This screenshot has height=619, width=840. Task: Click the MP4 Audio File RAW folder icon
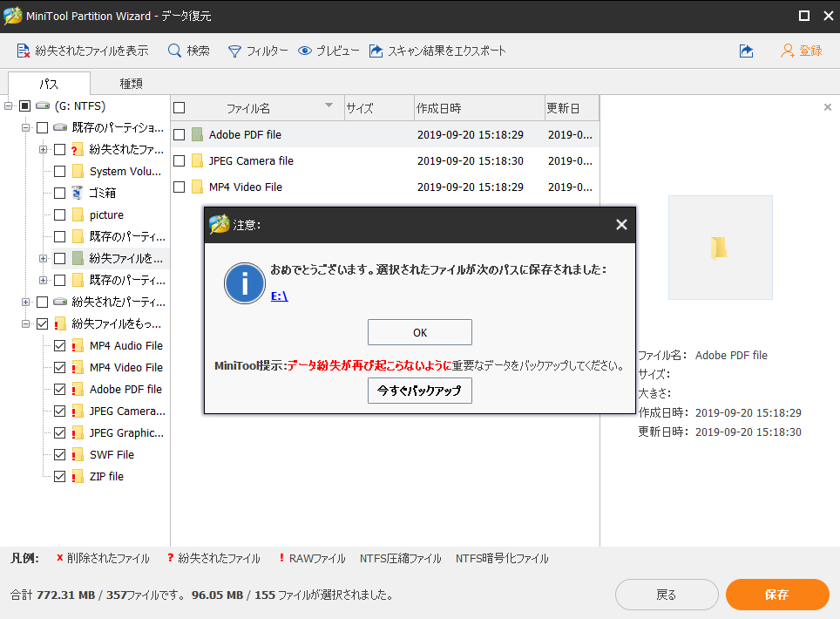78,345
